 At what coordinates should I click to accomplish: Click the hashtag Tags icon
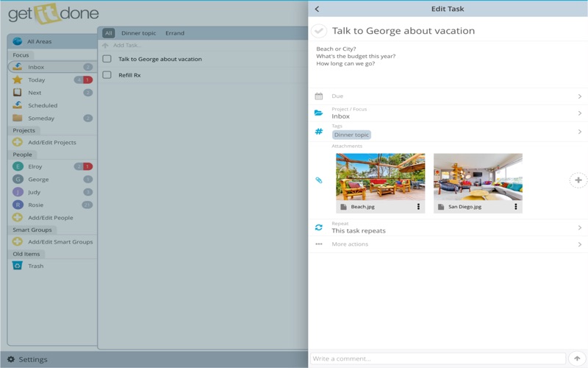[319, 132]
